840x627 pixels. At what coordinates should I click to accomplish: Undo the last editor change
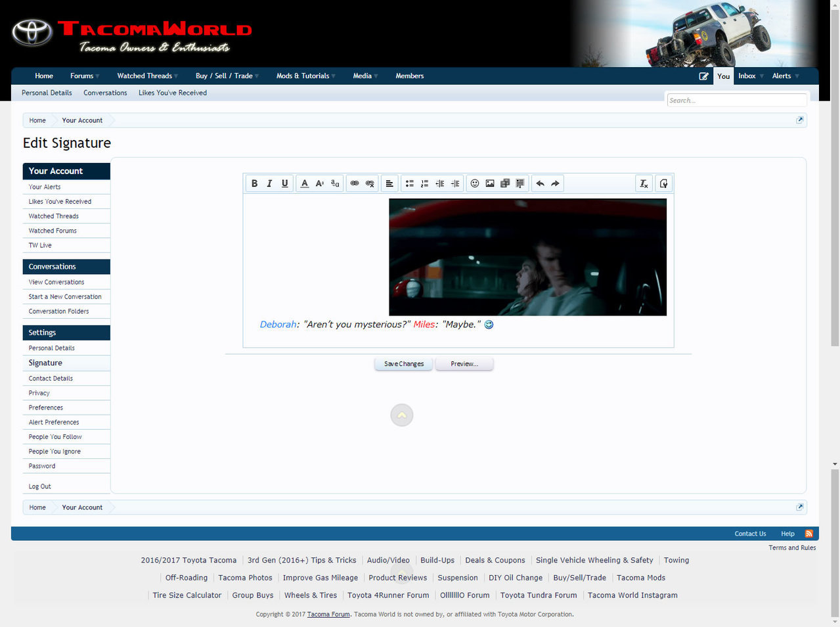click(540, 183)
